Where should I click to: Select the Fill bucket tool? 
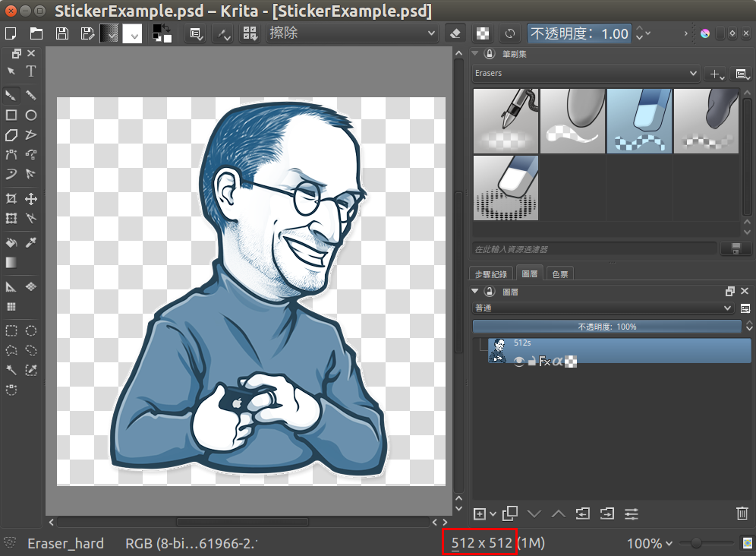pos(11,243)
